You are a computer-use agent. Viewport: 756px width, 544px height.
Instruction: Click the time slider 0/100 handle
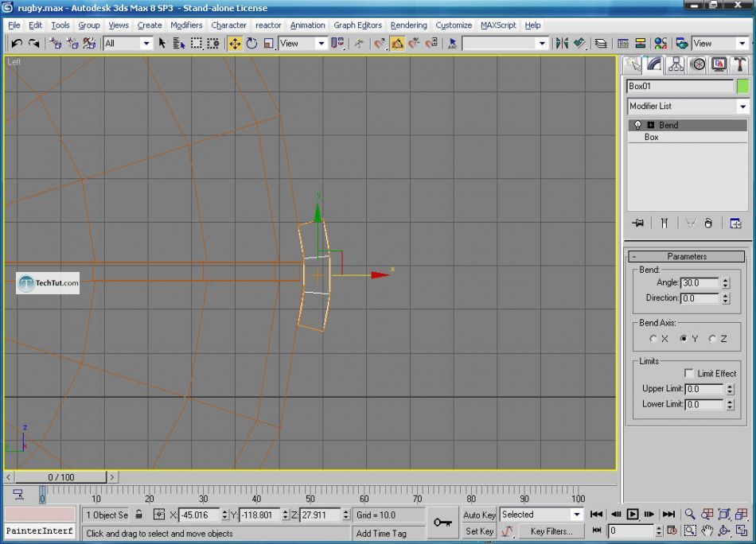point(60,477)
